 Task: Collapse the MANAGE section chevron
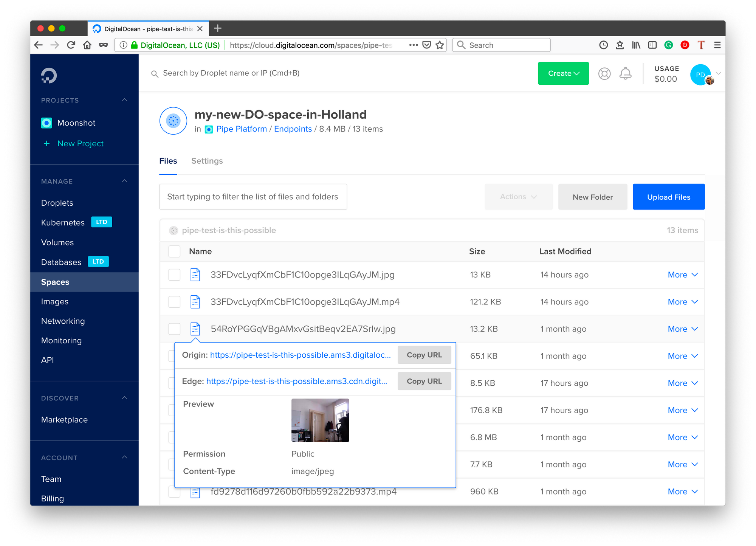point(124,181)
